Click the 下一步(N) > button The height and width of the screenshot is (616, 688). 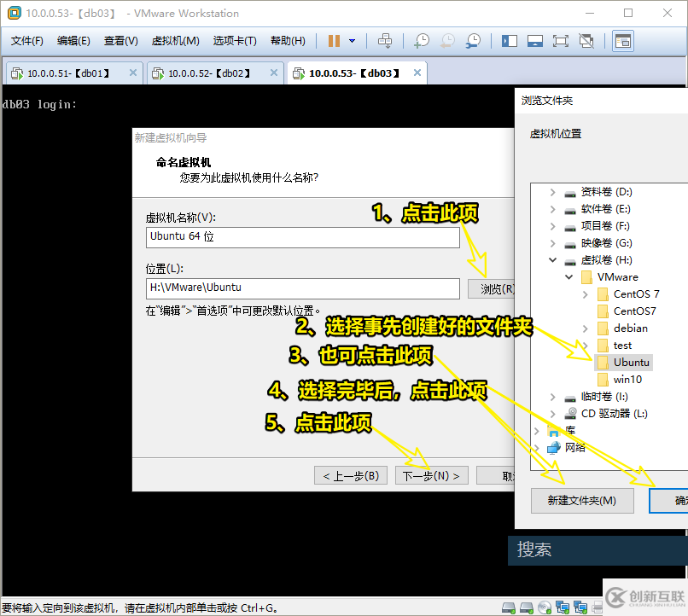tap(432, 476)
